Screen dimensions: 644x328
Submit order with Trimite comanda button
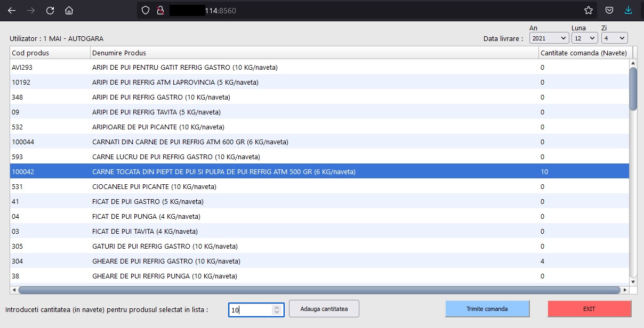point(487,309)
